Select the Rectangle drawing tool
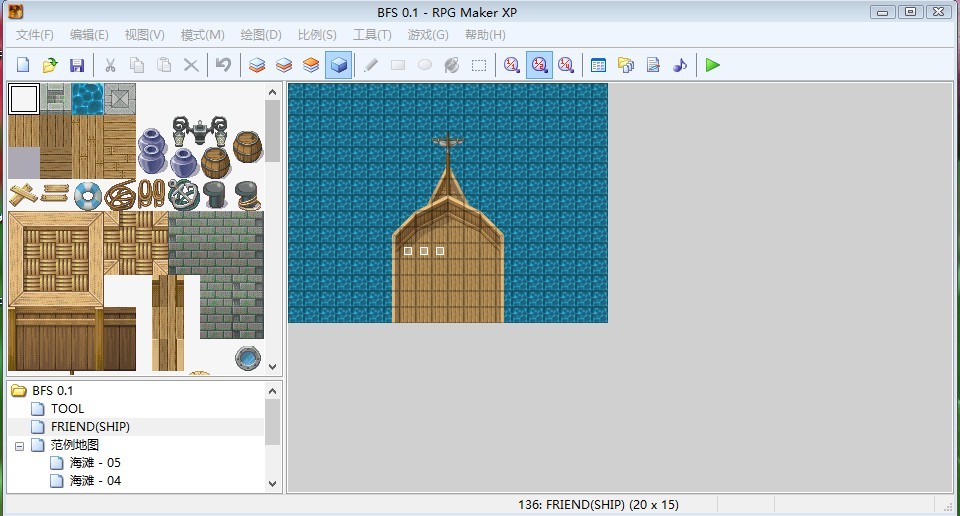Viewport: 960px width, 516px height. click(398, 65)
